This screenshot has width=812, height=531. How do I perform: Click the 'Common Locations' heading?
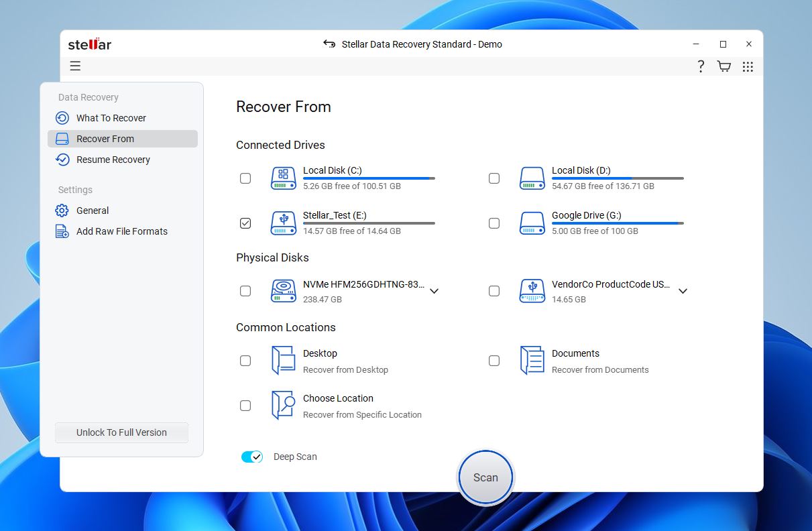click(286, 327)
